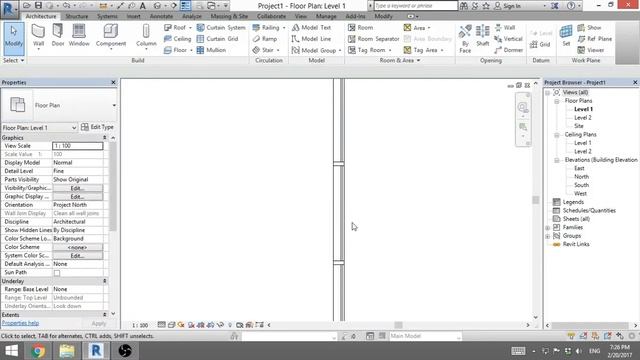Click the Set work plane tool

566,36
